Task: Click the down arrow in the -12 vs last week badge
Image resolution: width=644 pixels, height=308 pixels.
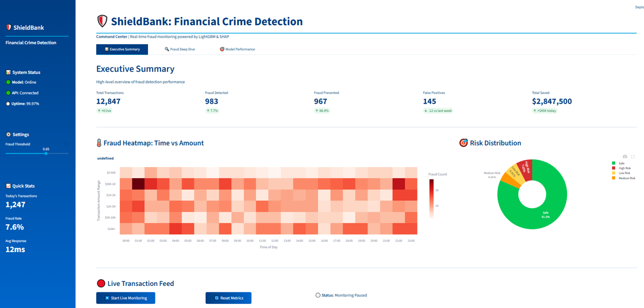Action: click(x=426, y=111)
